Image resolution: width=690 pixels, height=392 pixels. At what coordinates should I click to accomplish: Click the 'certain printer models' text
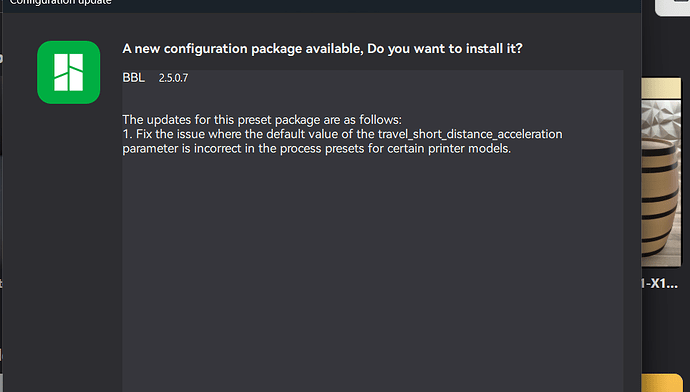449,149
